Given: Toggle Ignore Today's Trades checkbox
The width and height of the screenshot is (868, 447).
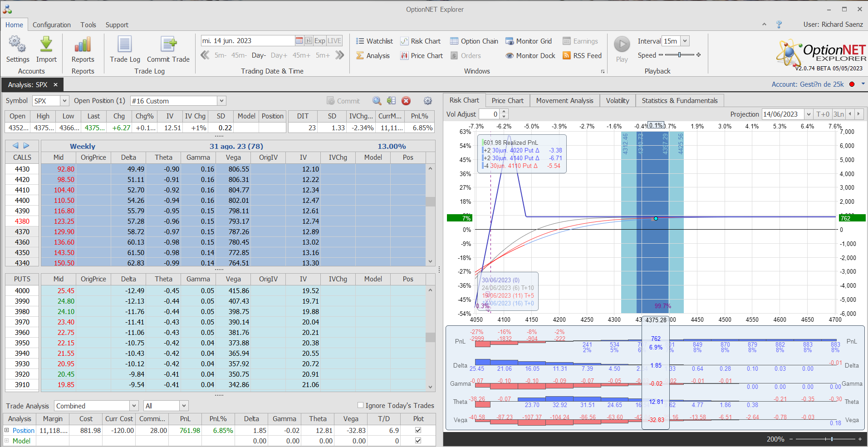Looking at the screenshot, I should click(360, 405).
